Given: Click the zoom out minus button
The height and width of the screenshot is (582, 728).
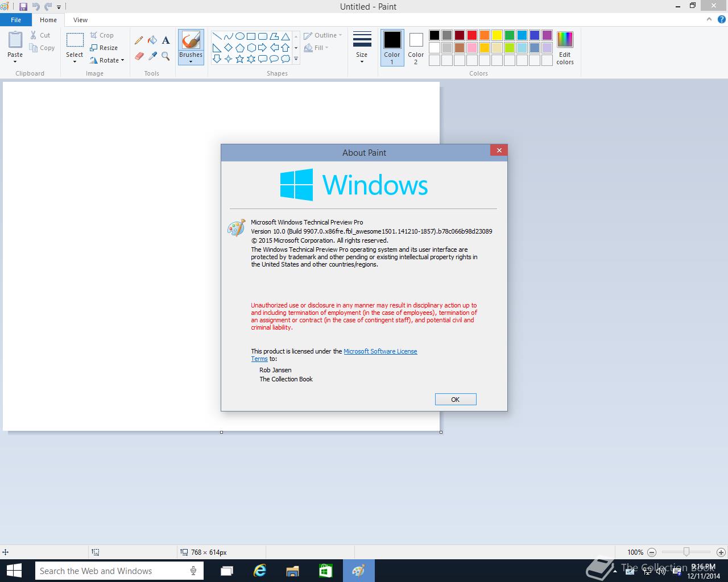Looking at the screenshot, I should pyautogui.click(x=652, y=552).
